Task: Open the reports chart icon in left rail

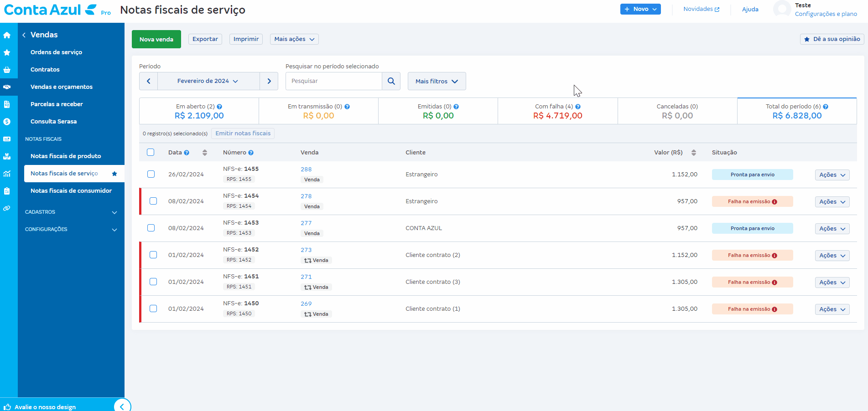Action: point(7,174)
